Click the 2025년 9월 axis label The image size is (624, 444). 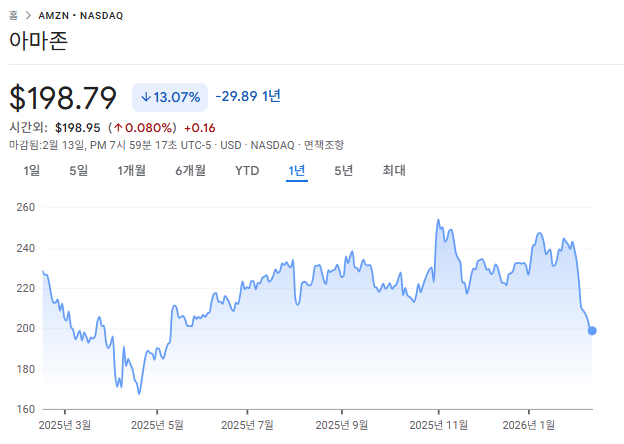(341, 425)
